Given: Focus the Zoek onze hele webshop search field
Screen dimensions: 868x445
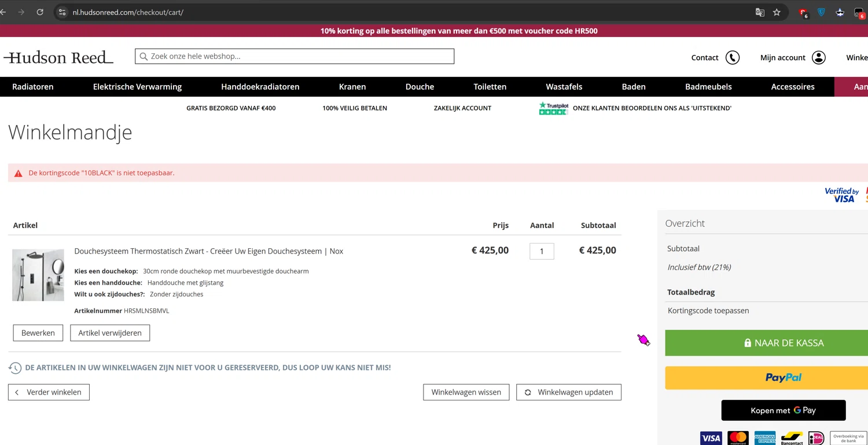Looking at the screenshot, I should tap(295, 56).
